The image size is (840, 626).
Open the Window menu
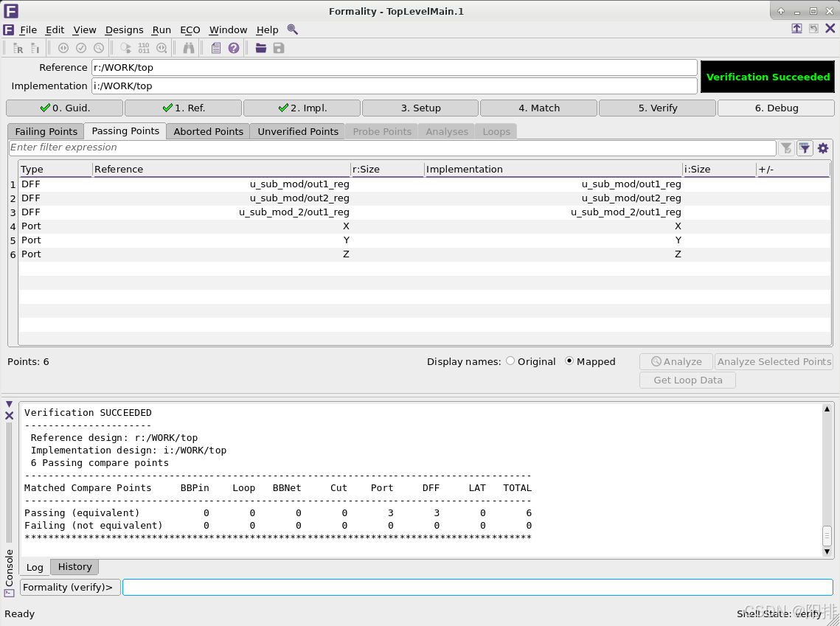[x=228, y=30]
